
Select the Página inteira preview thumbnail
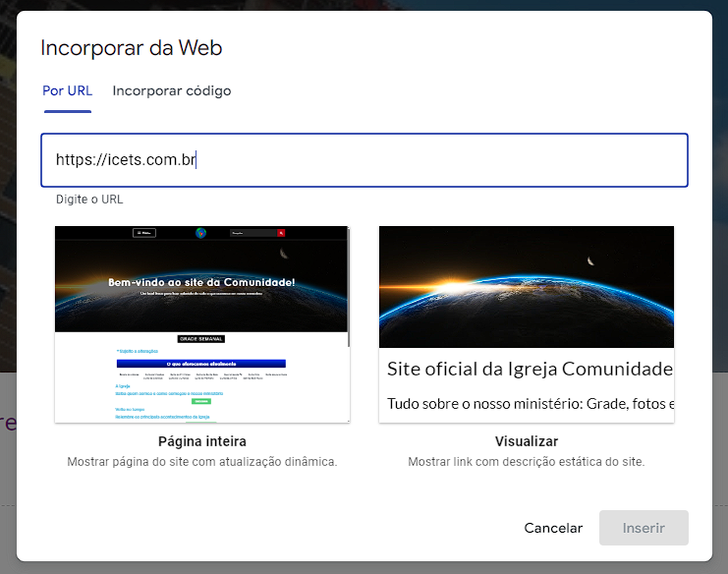tap(201, 324)
